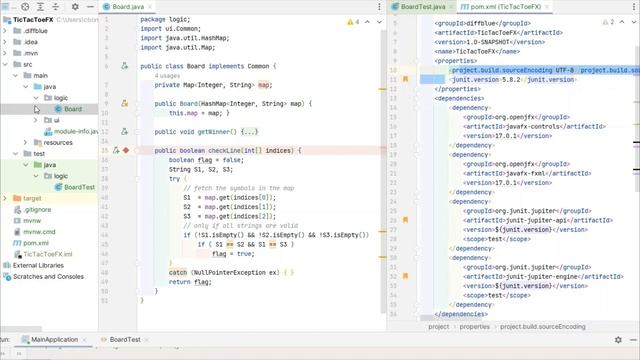Collapse the test folder
640x360 pixels.
16,153
